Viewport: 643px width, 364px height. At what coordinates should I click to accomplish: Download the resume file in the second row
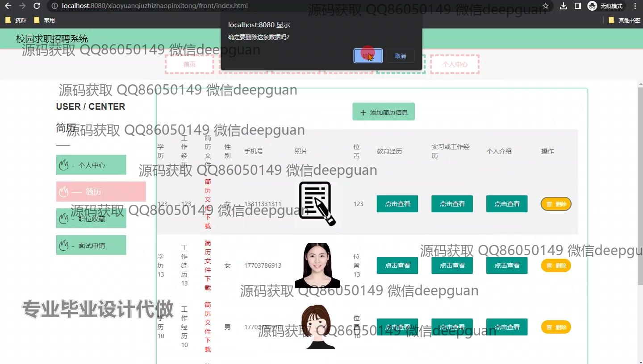point(208,265)
